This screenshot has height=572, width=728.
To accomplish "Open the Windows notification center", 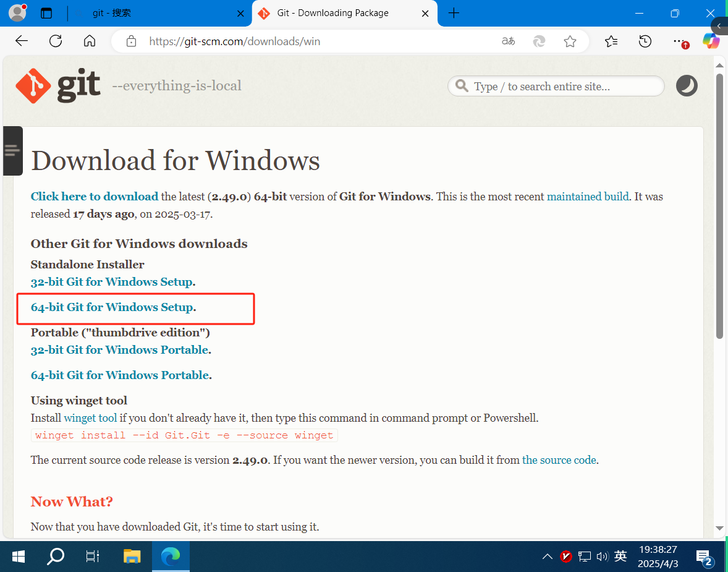I will pyautogui.click(x=705, y=557).
